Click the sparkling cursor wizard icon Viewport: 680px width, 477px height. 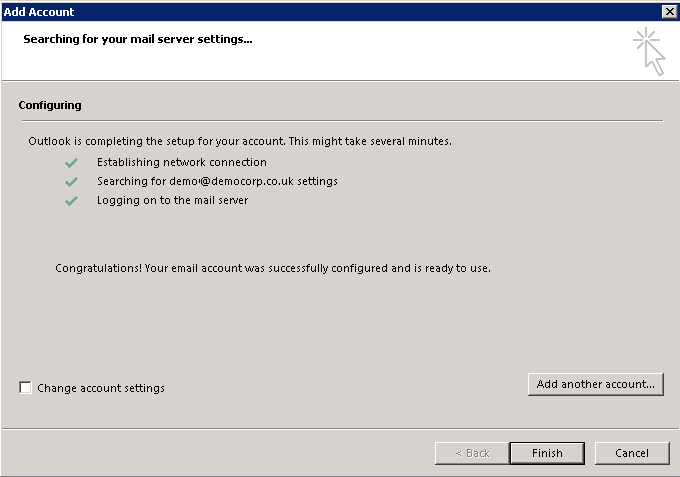(x=649, y=50)
